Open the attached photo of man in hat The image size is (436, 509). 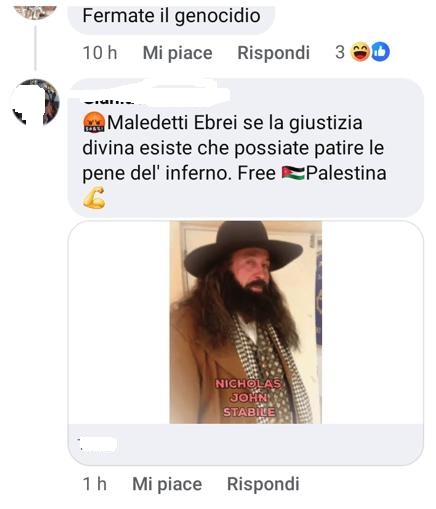(x=246, y=322)
